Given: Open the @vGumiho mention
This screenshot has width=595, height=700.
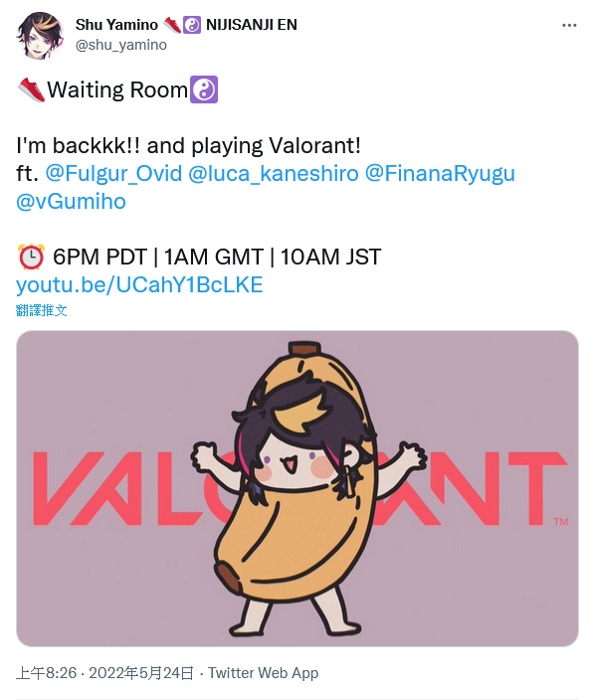Looking at the screenshot, I should (x=71, y=201).
